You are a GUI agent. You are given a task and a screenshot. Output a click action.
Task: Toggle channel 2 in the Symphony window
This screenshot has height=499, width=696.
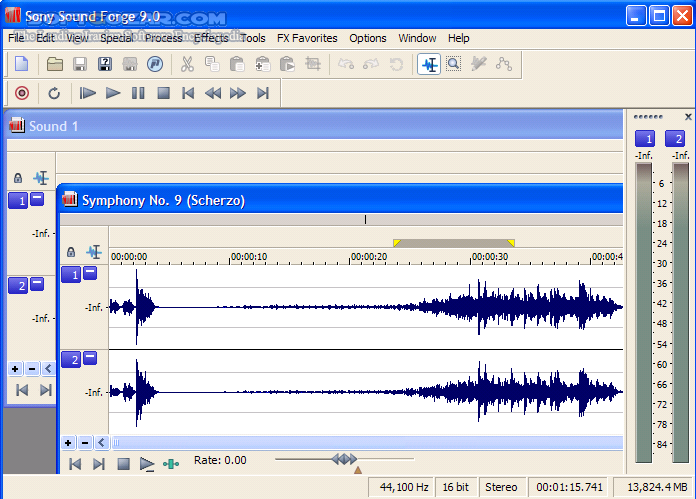[x=71, y=360]
